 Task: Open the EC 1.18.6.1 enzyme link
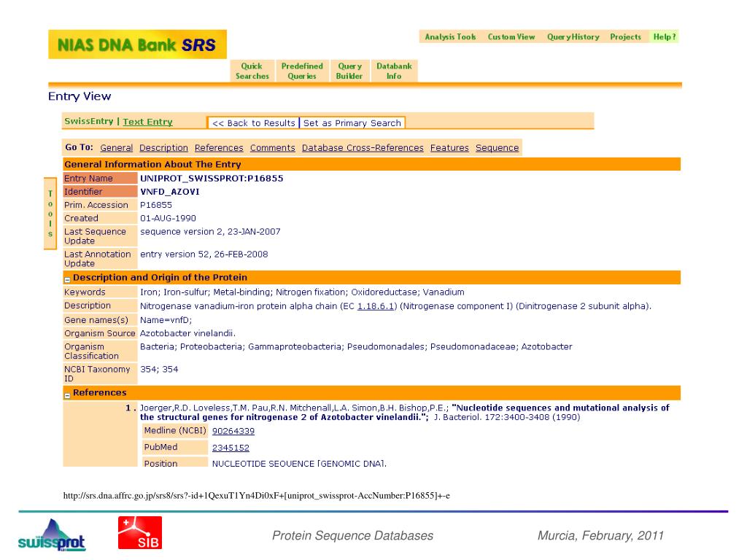coord(376,306)
